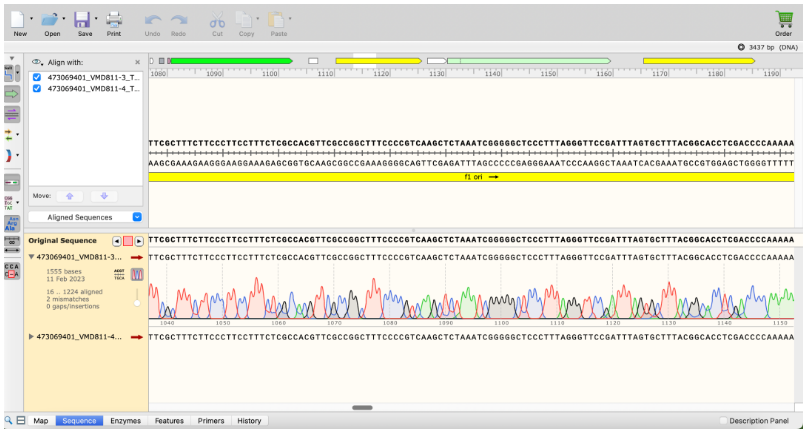Open the Copy button dropdown arrow
Screen dimensions: 808x433
pos(257,19)
